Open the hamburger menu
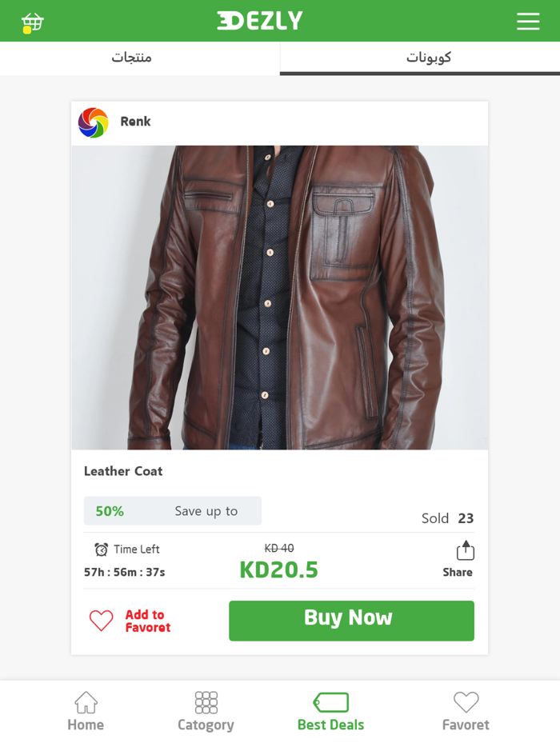The width and height of the screenshot is (560, 747). tap(528, 22)
